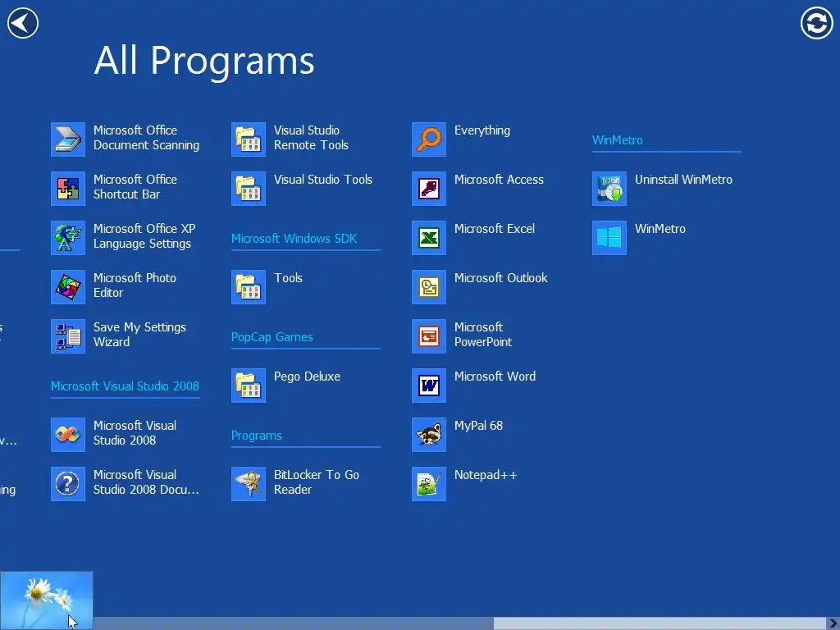Click the Microsoft Outlook label text
The width and height of the screenshot is (840, 630).
501,278
